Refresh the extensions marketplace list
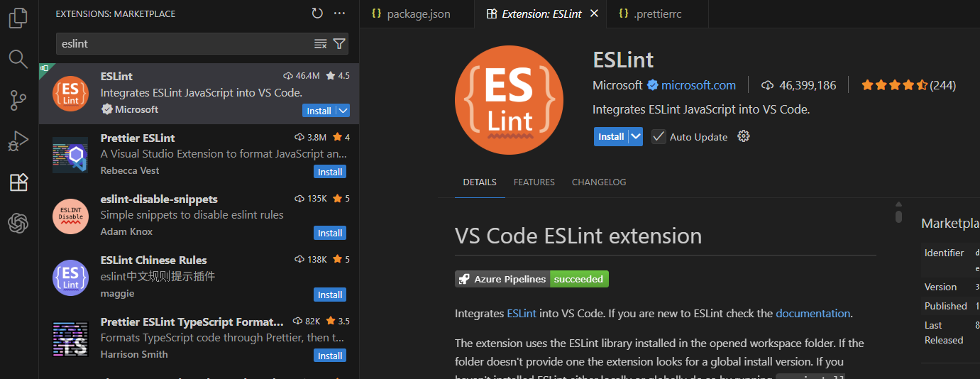The image size is (980, 379). [x=317, y=13]
